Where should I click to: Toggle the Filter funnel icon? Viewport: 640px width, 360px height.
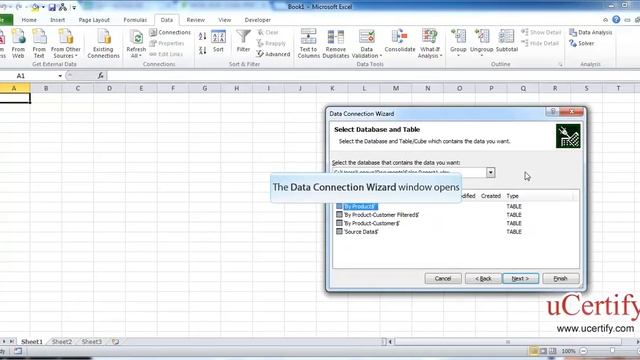point(243,41)
